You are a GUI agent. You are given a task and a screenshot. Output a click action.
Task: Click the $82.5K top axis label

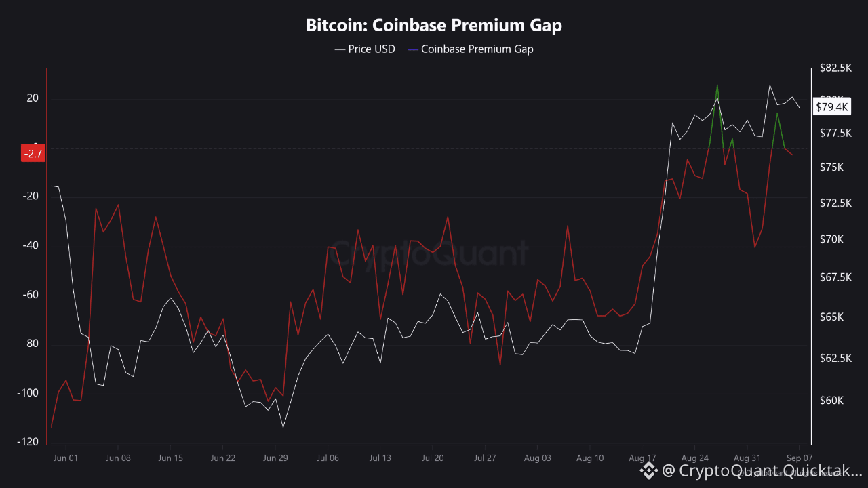pyautogui.click(x=835, y=68)
